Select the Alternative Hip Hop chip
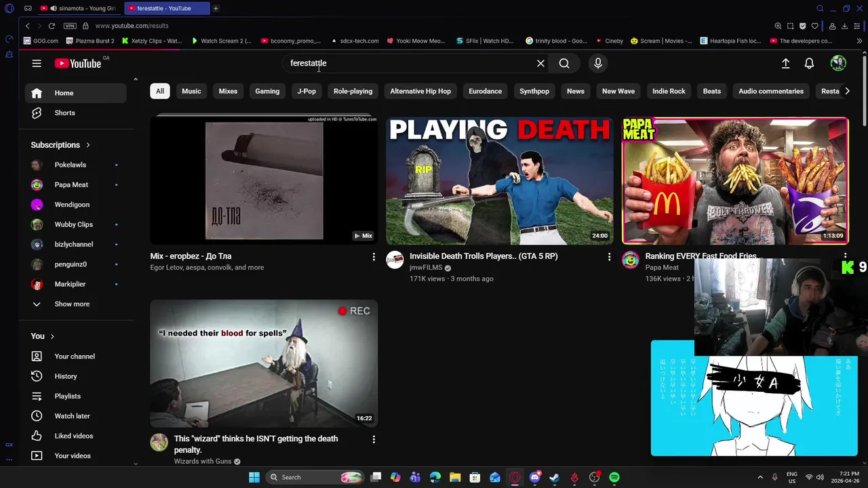The image size is (868, 488). point(420,91)
